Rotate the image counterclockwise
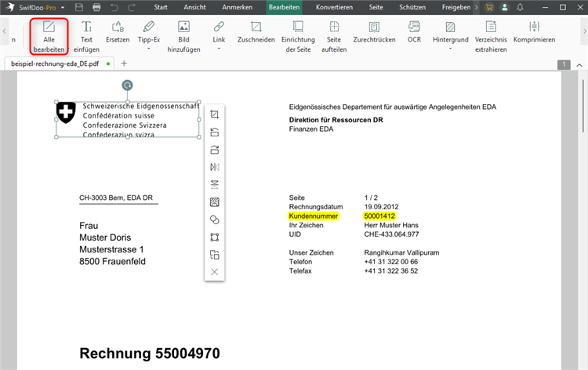Screen dimensions: 588x370 click(x=215, y=132)
